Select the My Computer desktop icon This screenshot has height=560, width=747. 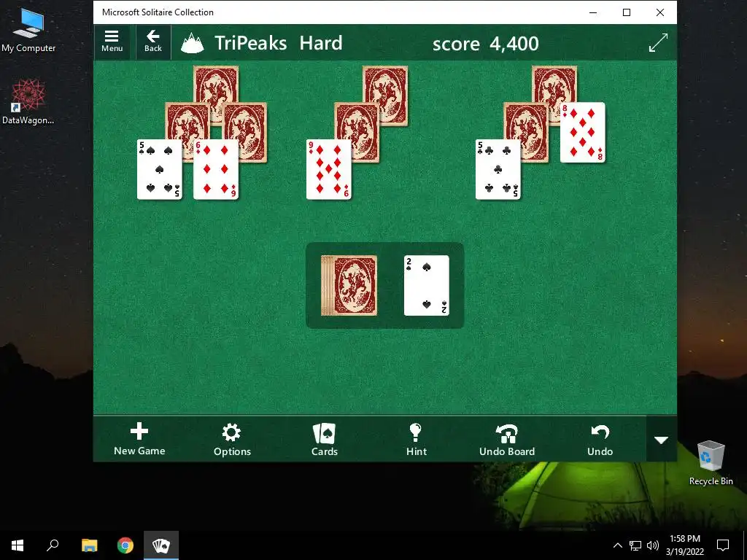point(28,31)
